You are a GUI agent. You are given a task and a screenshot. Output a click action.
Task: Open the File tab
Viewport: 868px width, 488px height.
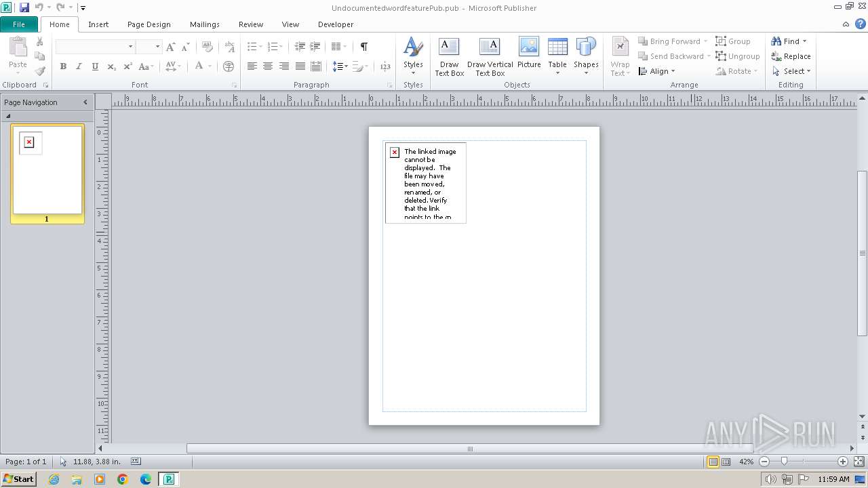(19, 24)
